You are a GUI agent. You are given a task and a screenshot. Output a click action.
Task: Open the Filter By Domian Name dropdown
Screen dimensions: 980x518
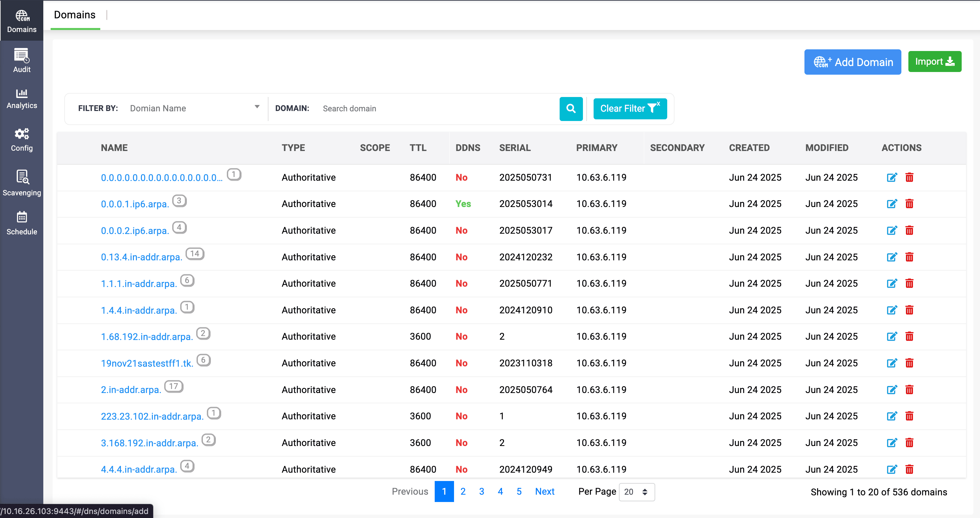click(195, 108)
